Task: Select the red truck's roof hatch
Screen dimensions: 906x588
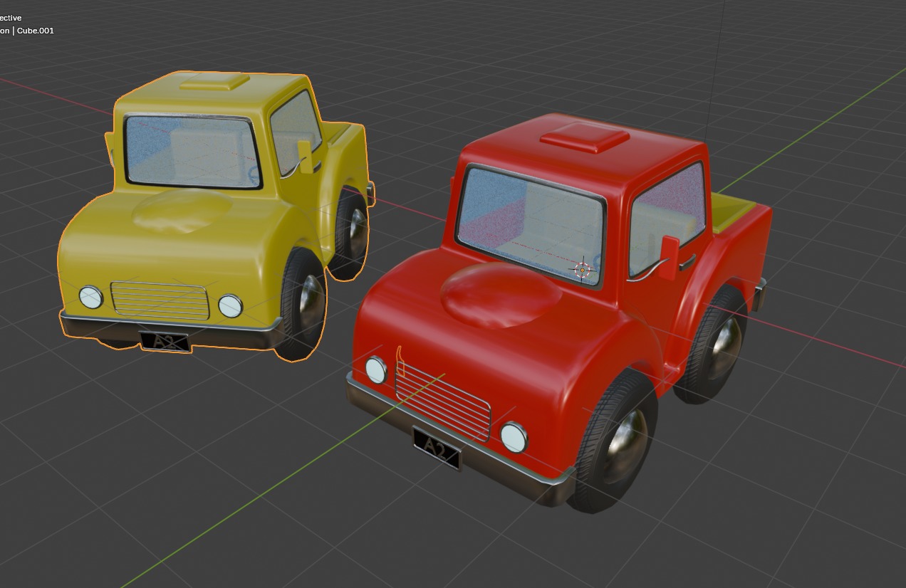Action: click(585, 137)
